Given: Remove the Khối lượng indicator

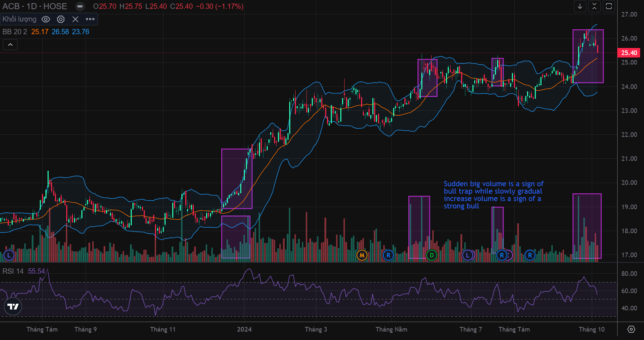Looking at the screenshot, I should click(75, 19).
